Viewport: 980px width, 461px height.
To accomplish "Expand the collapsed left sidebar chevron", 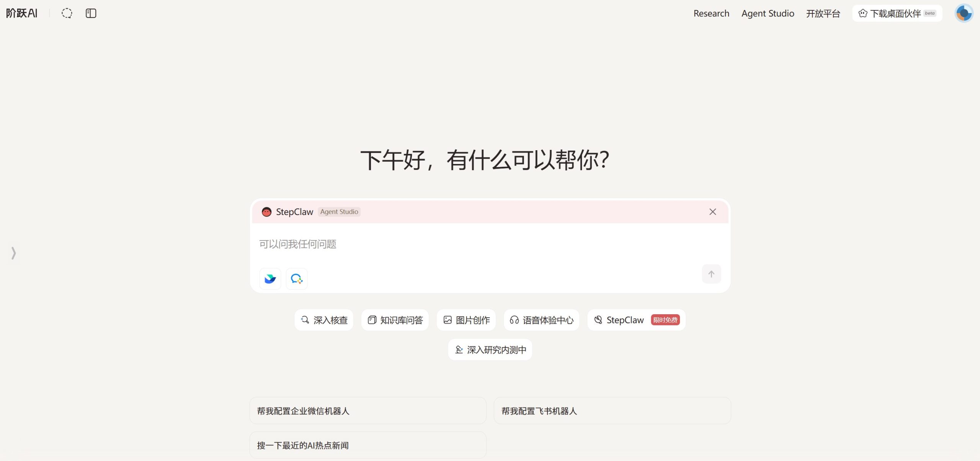I will coord(14,253).
